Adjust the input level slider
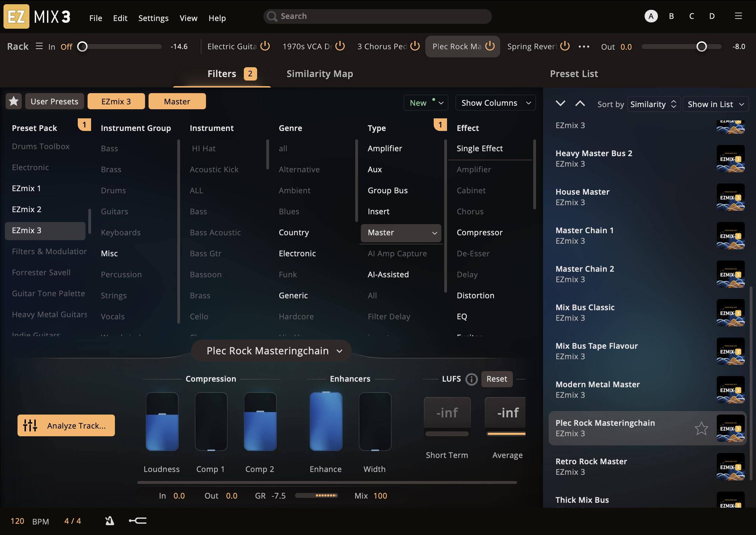 point(119,47)
